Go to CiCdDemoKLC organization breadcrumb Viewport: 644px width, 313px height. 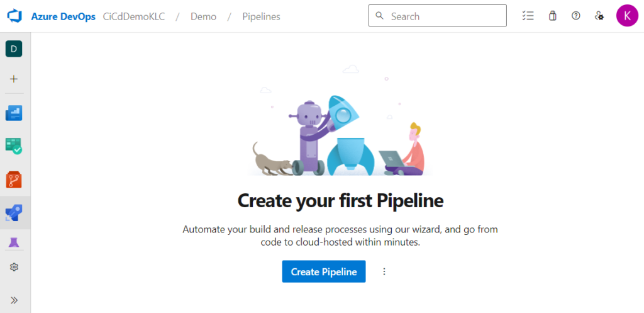point(133,16)
